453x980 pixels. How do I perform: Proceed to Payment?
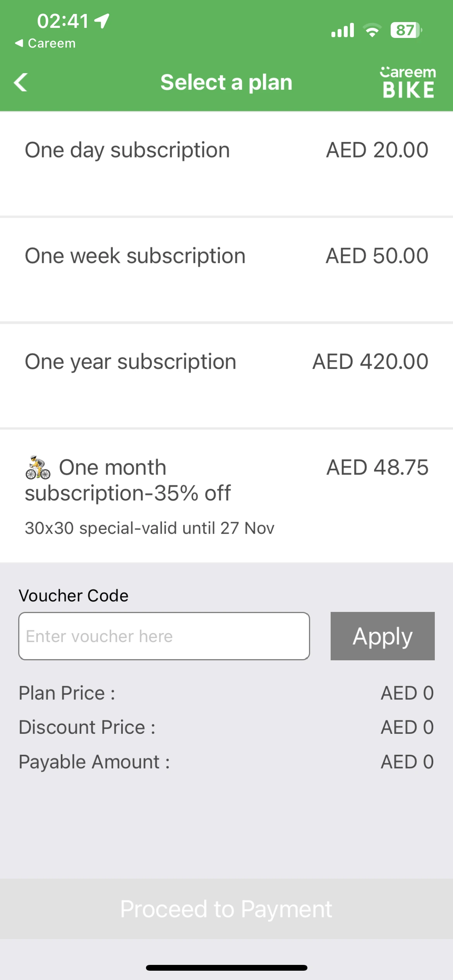pos(226,908)
